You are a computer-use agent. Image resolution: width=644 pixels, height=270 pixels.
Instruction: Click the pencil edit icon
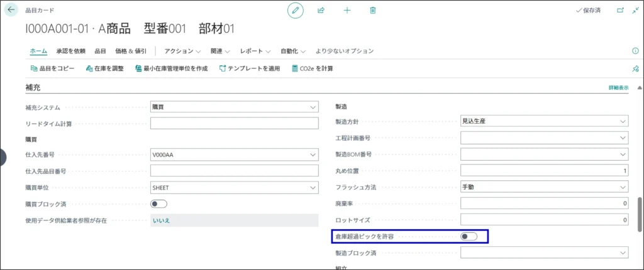tap(295, 11)
